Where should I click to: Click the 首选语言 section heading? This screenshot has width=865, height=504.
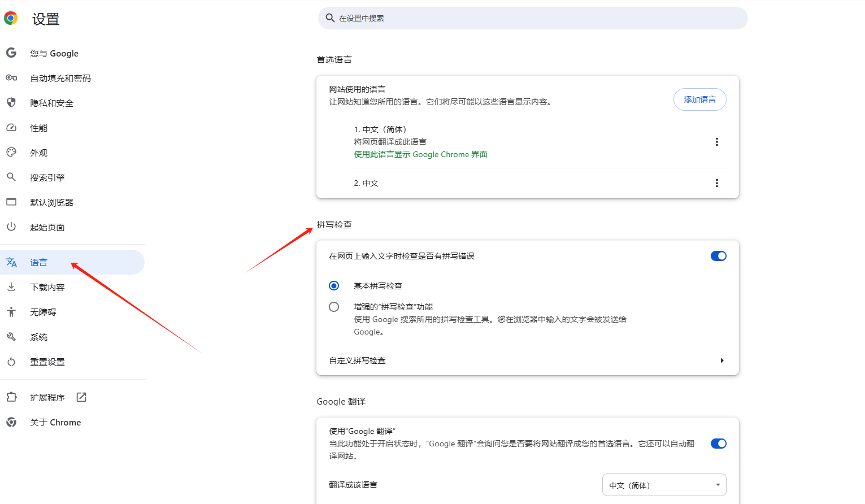click(x=334, y=59)
